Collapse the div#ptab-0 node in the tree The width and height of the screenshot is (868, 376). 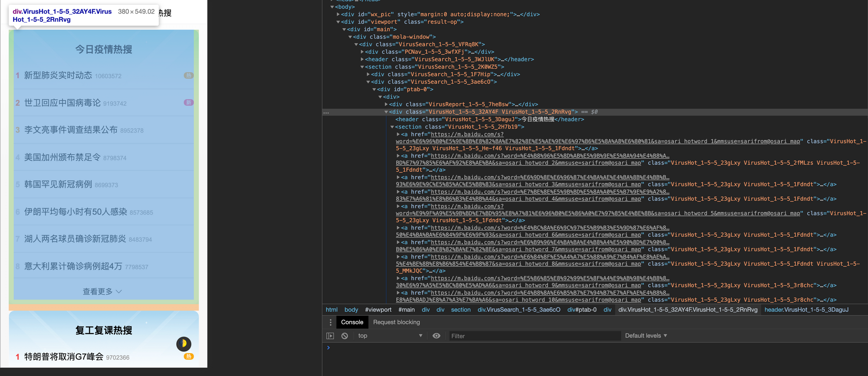375,89
